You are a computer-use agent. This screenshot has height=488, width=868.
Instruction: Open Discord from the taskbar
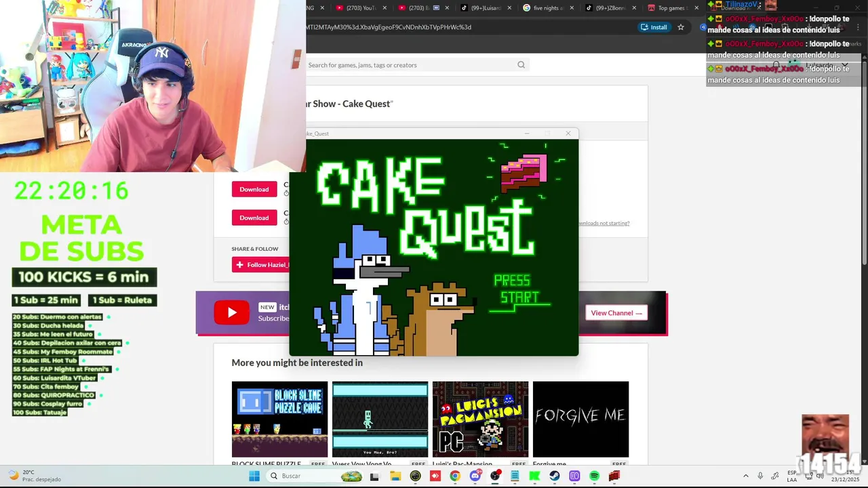[475, 476]
